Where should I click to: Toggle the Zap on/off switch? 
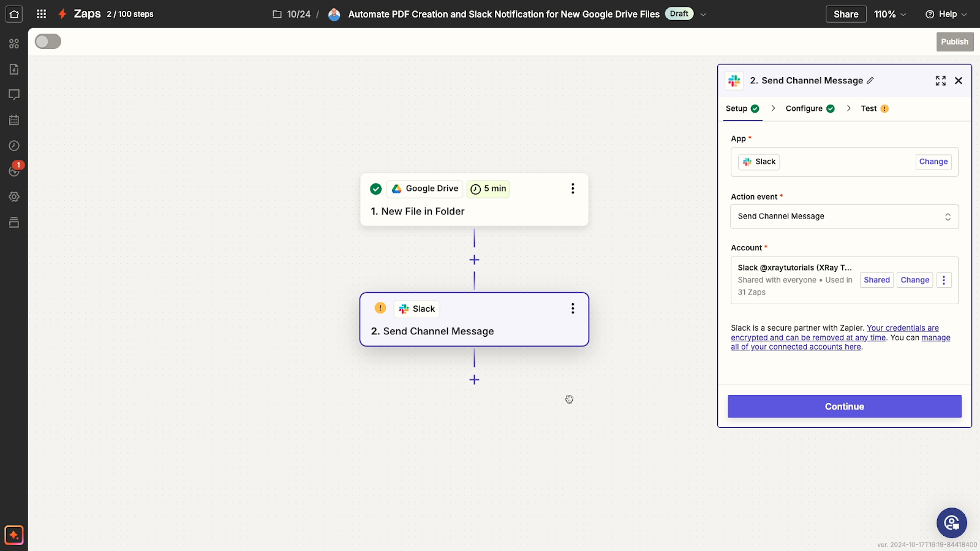pos(48,42)
